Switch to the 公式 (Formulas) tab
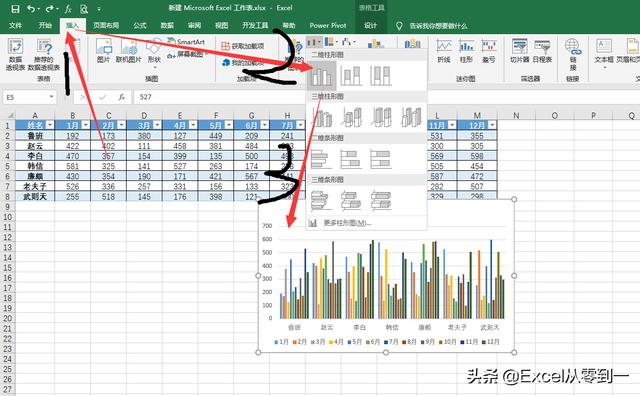This screenshot has height=396, width=640. point(140,25)
